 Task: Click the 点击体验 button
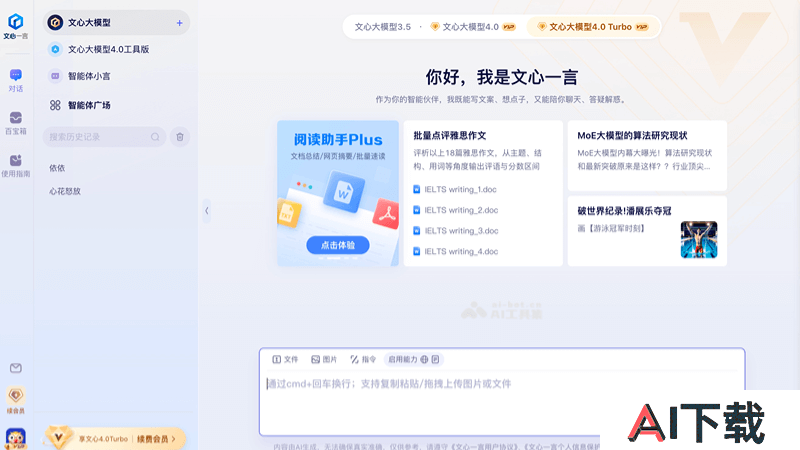(x=338, y=245)
